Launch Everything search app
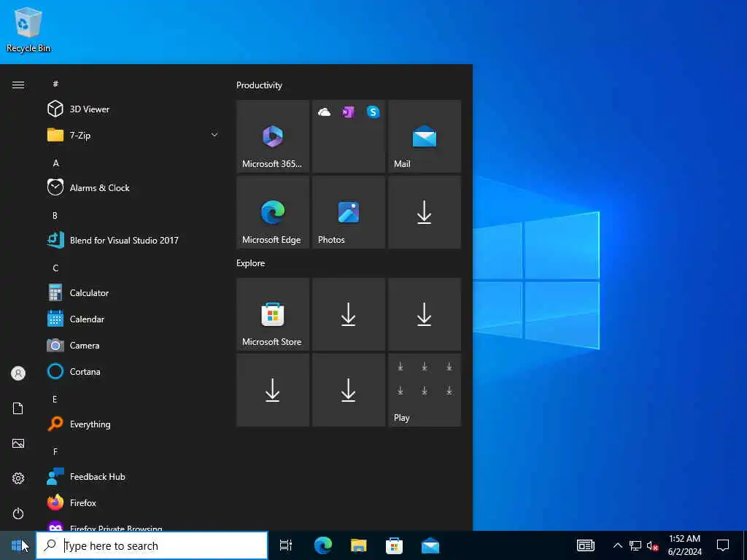 pos(133,424)
